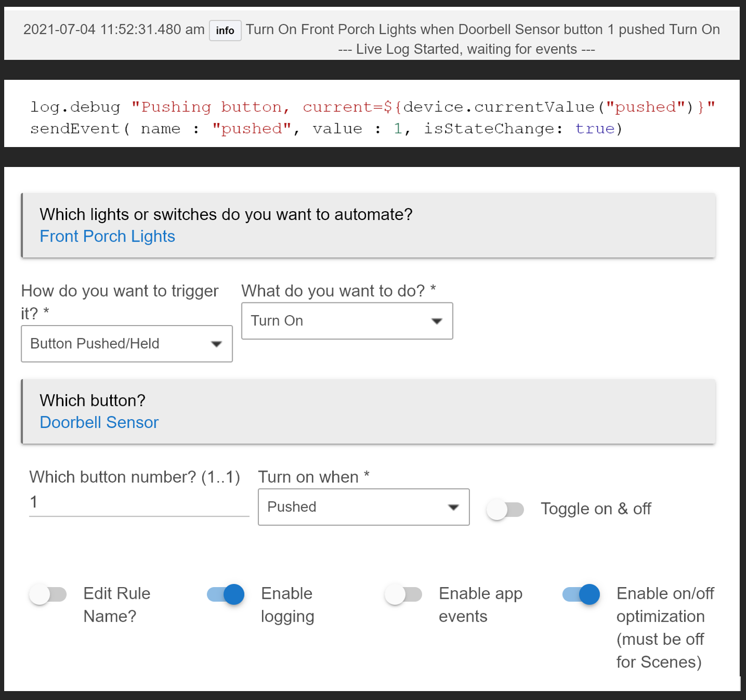The width and height of the screenshot is (746, 700).
Task: Open the Pushed 'Turn on when' dropdown
Action: point(364,507)
